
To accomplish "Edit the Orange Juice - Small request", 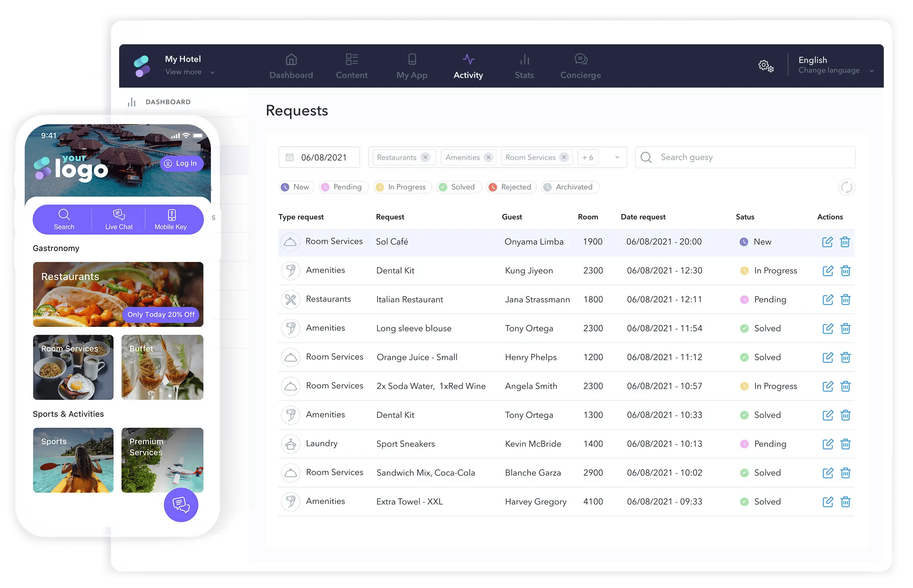I will point(828,357).
